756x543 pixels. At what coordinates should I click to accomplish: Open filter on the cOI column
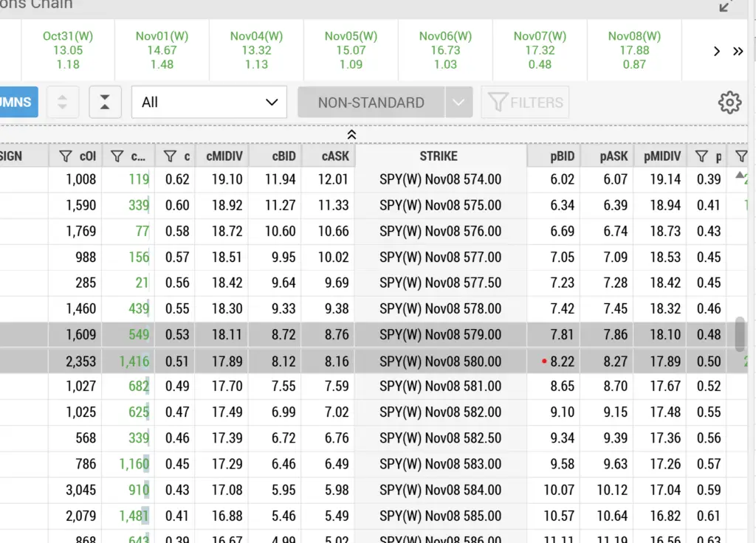(x=66, y=156)
